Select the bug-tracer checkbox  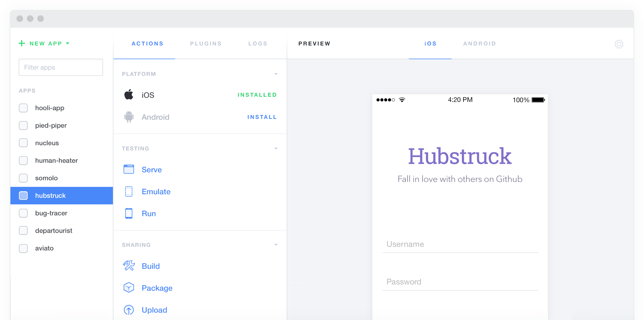[x=23, y=213]
